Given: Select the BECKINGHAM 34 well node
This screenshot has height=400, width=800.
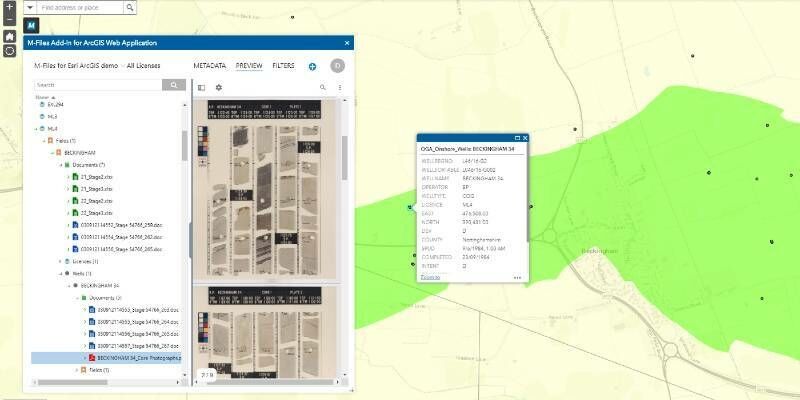Looking at the screenshot, I should coord(99,286).
